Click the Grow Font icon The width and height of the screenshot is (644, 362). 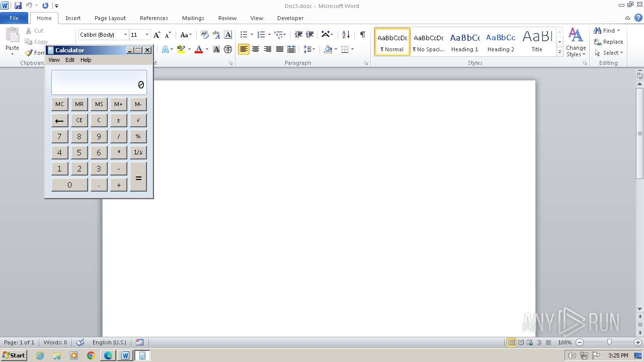(x=157, y=35)
